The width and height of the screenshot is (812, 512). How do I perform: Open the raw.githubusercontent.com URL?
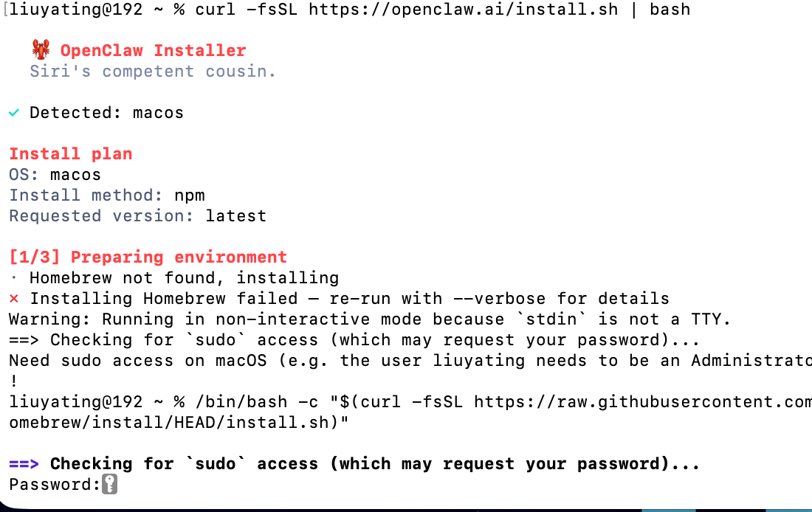point(642,402)
